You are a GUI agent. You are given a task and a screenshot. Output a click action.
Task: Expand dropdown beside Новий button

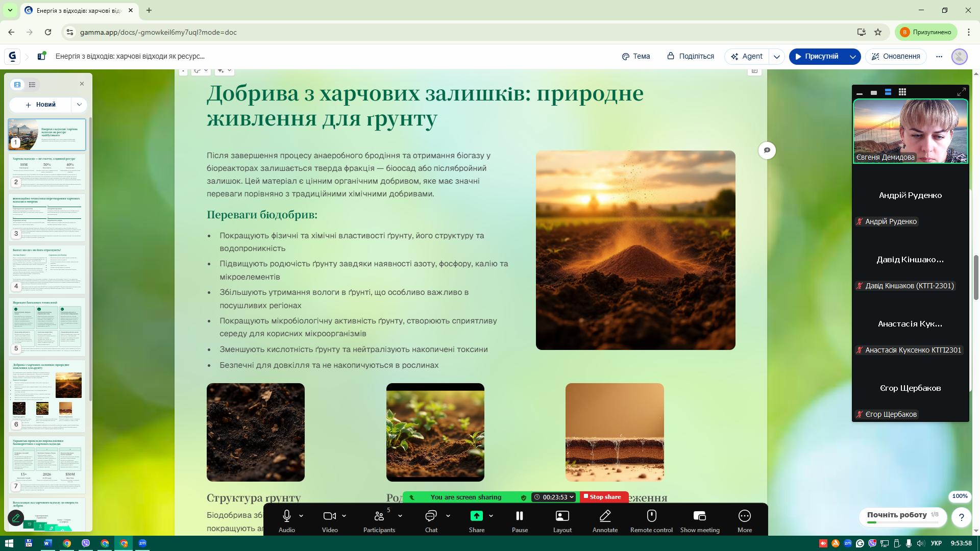(79, 105)
